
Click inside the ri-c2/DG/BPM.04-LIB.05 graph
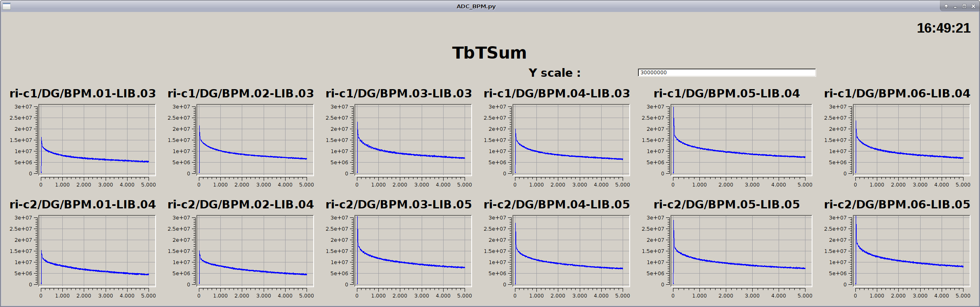(x=571, y=251)
